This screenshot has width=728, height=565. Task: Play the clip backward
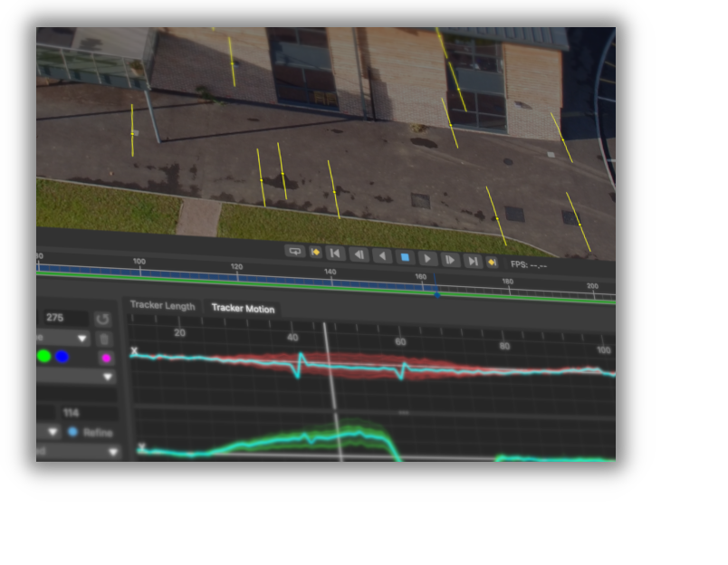pyautogui.click(x=381, y=256)
